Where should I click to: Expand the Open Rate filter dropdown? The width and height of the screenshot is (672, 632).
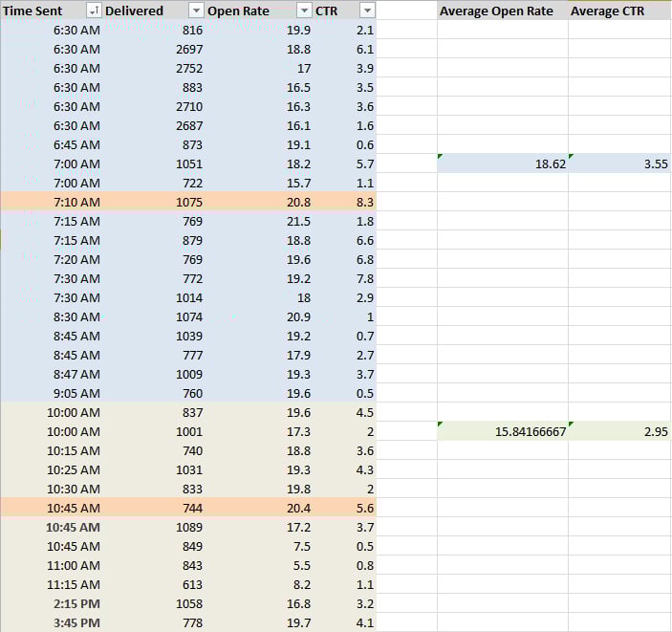304,11
